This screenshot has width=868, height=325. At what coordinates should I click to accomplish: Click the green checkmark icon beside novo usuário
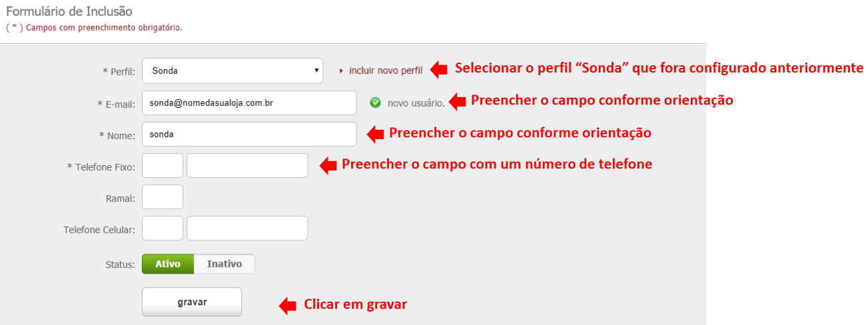376,103
